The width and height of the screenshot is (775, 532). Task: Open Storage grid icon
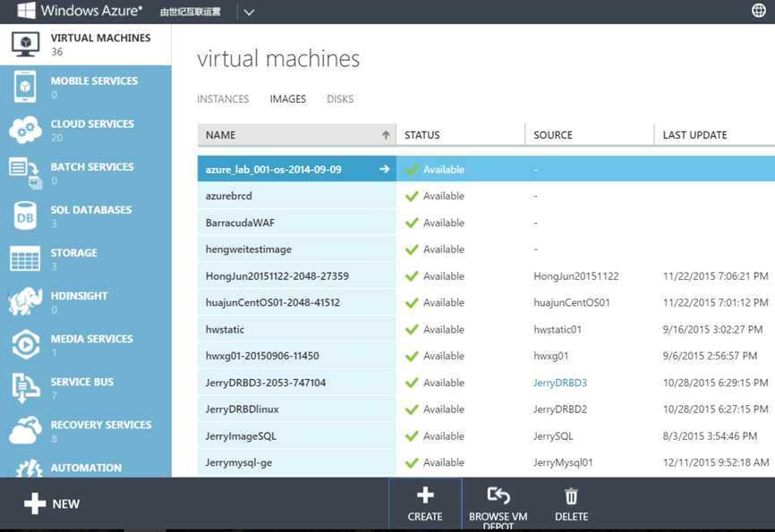[x=25, y=258]
